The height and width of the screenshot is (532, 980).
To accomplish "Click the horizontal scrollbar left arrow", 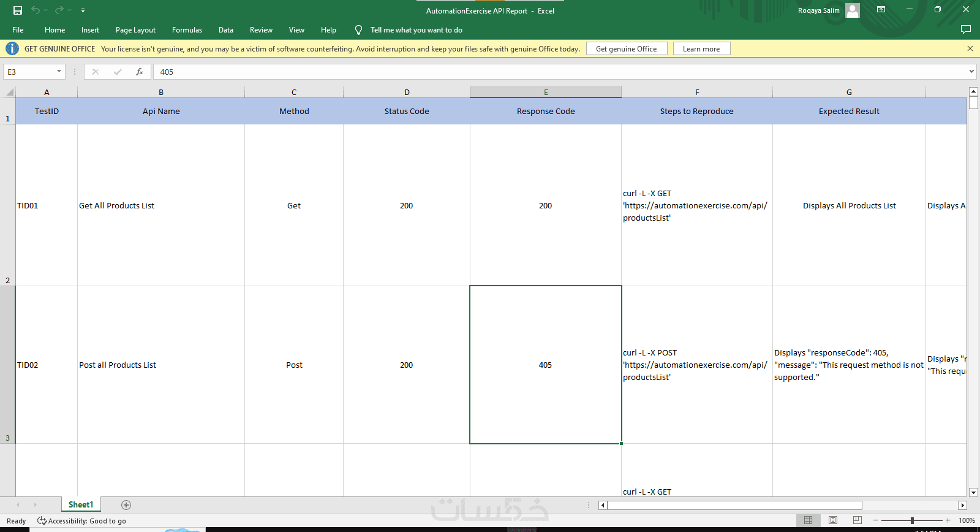I will (x=603, y=505).
